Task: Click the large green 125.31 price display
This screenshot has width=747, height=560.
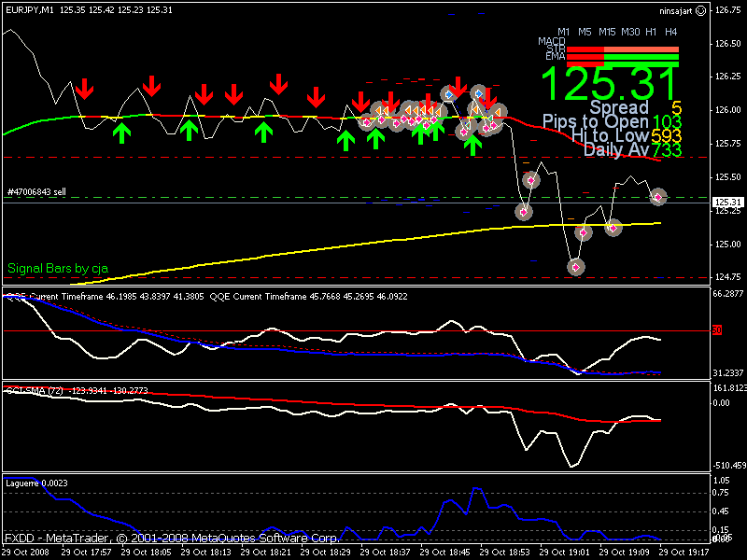Action: click(611, 84)
